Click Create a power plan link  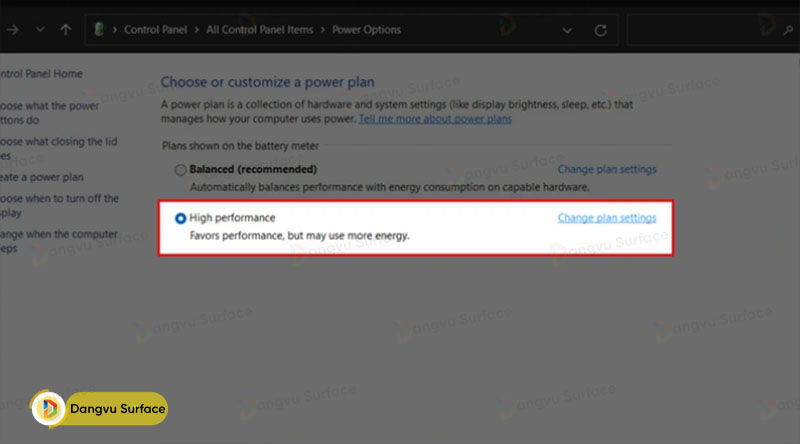pyautogui.click(x=42, y=177)
